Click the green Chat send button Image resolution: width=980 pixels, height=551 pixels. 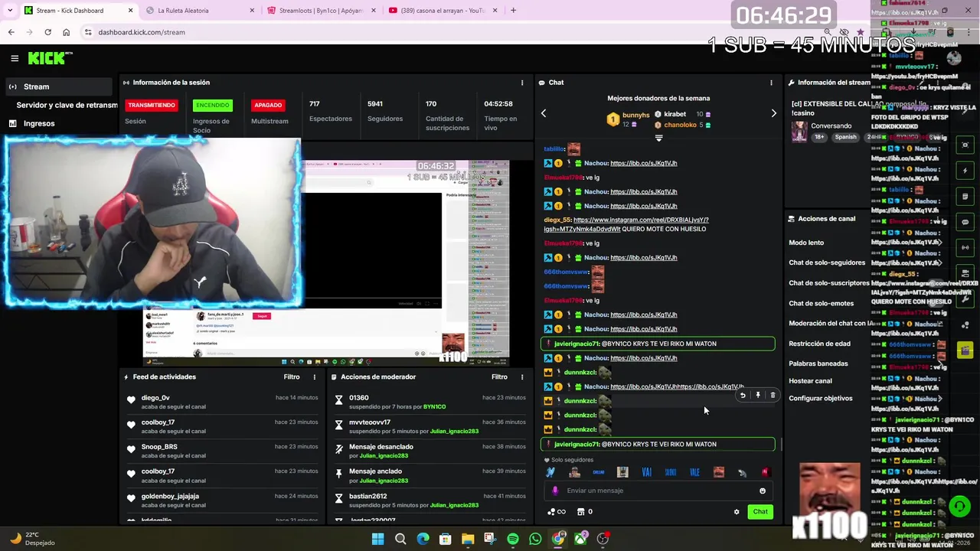[760, 512]
